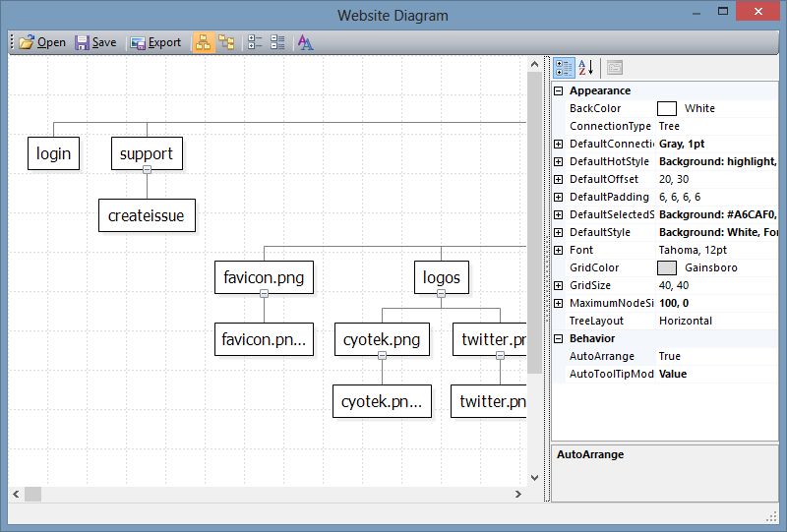The width and height of the screenshot is (787, 532).
Task: Click the Gainsboro GridColor swatch
Action: [667, 268]
